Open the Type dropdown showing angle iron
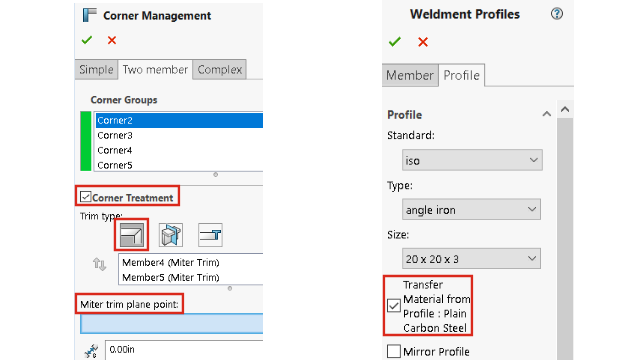The image size is (640, 360). click(x=471, y=209)
